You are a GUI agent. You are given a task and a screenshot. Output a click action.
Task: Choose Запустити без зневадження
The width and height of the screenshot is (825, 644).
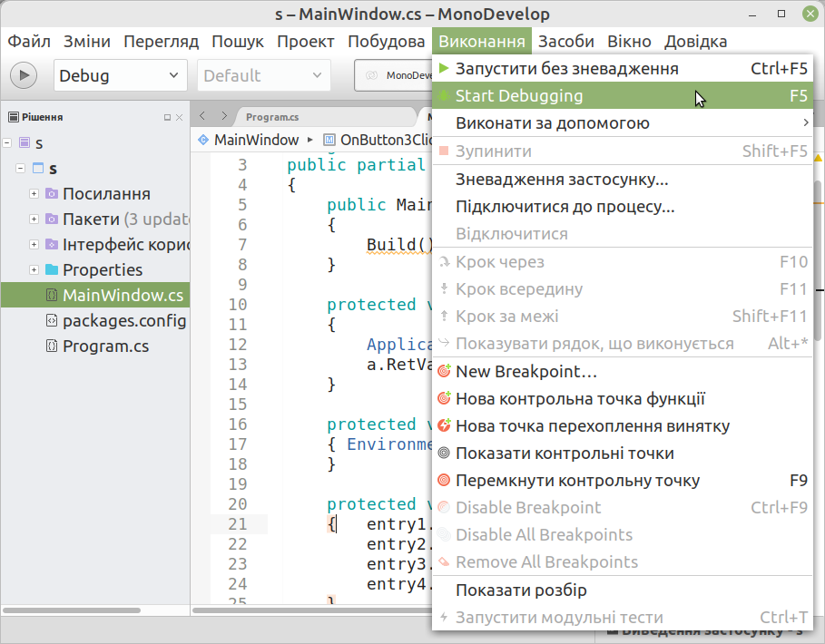(x=623, y=68)
